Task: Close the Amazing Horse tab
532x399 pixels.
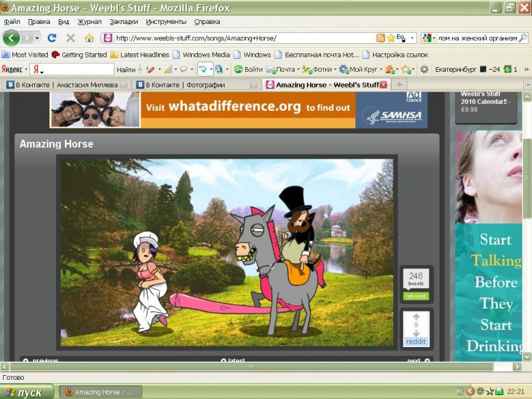Action: point(383,85)
